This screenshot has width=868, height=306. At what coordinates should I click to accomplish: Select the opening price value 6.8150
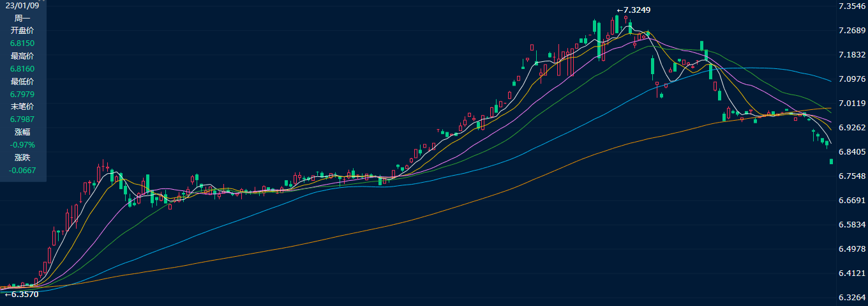click(22, 43)
